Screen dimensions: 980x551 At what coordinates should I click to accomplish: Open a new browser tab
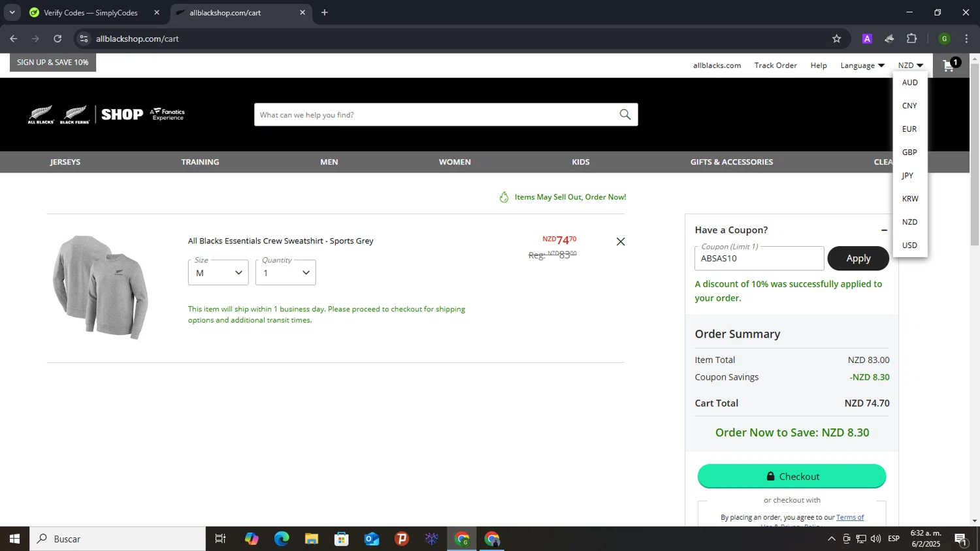(x=325, y=12)
